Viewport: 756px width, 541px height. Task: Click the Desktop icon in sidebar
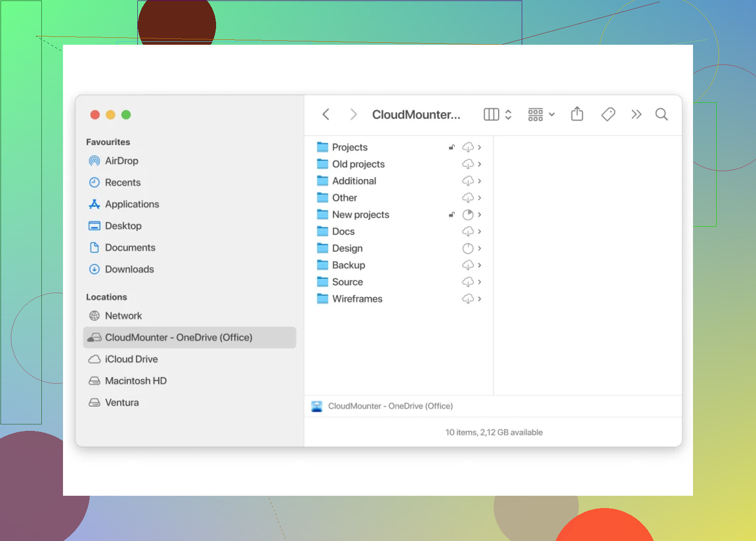(x=94, y=226)
